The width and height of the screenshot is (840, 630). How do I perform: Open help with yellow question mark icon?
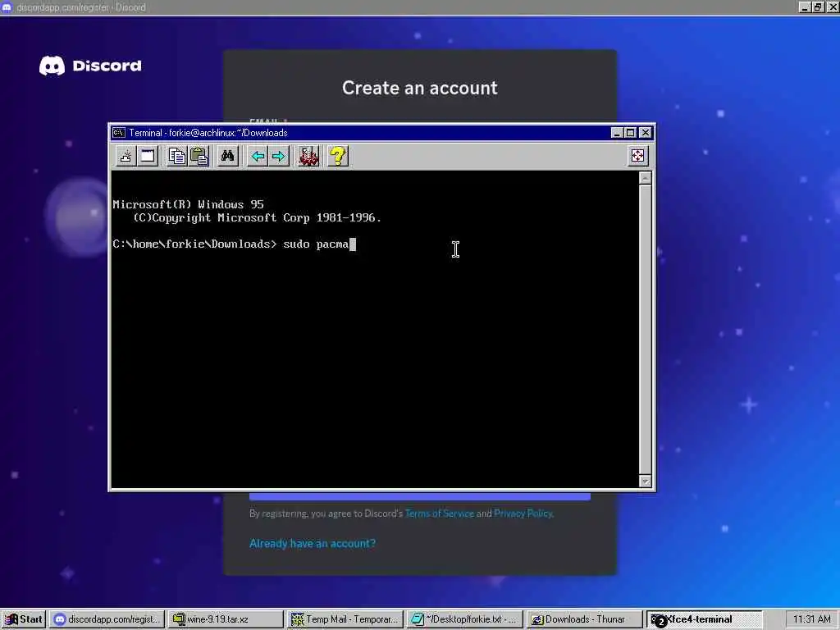click(338, 157)
